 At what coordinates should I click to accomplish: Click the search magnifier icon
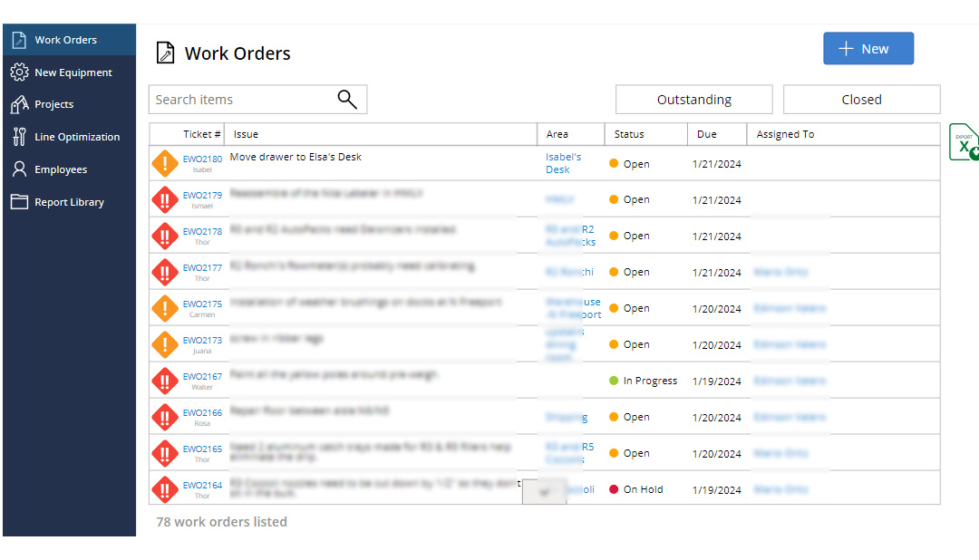pos(346,100)
